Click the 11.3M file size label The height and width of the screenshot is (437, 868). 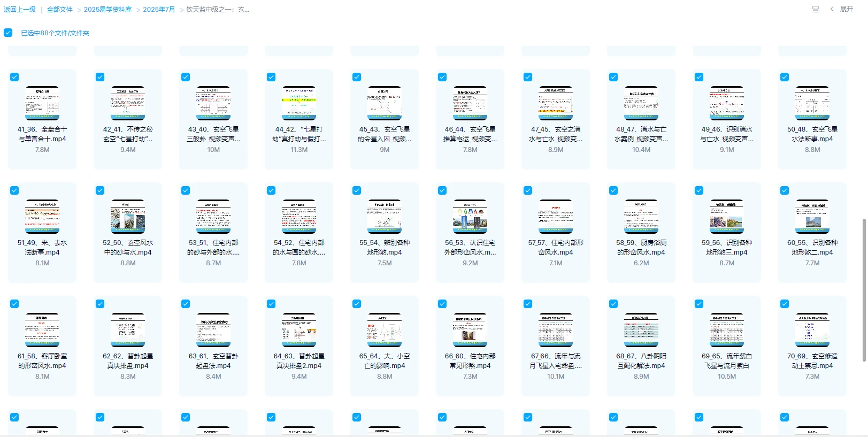(299, 150)
